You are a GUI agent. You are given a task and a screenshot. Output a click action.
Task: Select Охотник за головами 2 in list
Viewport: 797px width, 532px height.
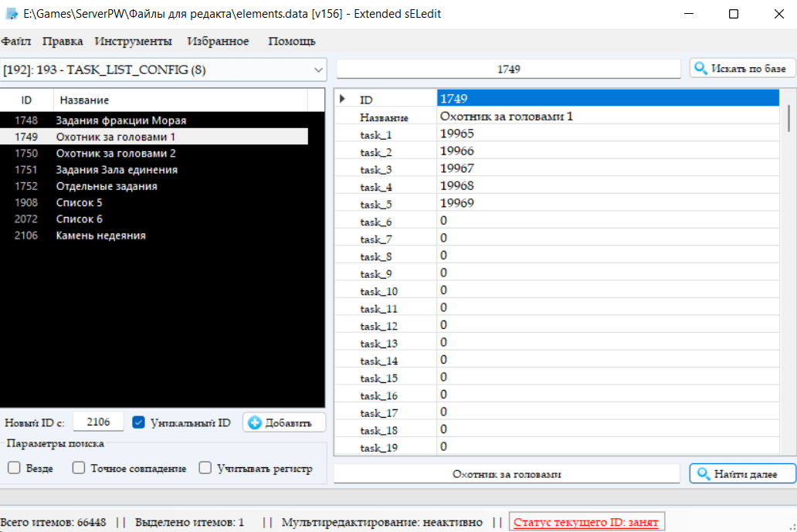(x=116, y=153)
